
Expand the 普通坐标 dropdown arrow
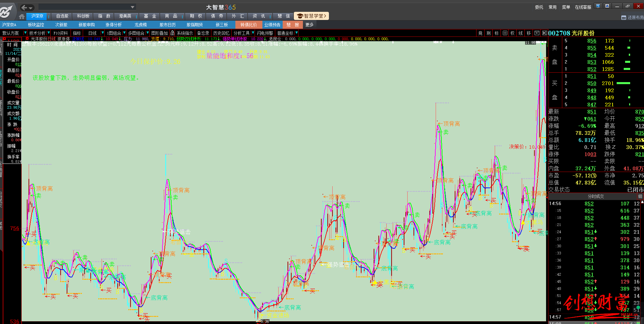click(297, 33)
